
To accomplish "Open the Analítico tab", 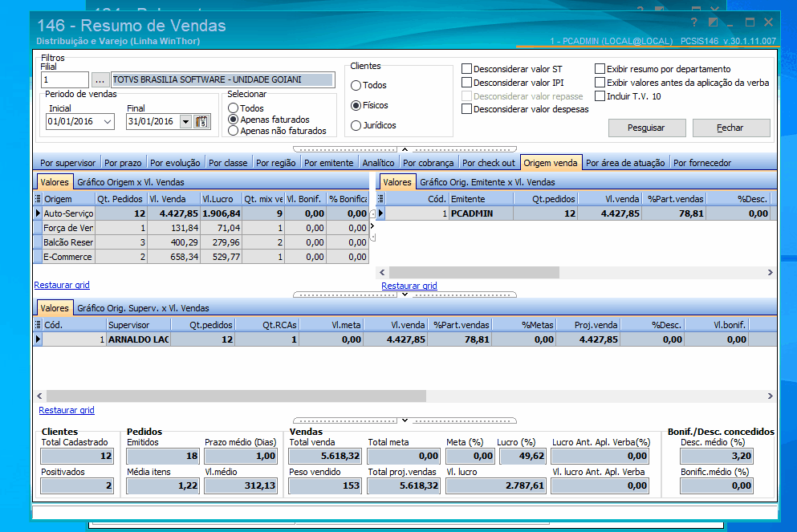I will click(x=378, y=163).
